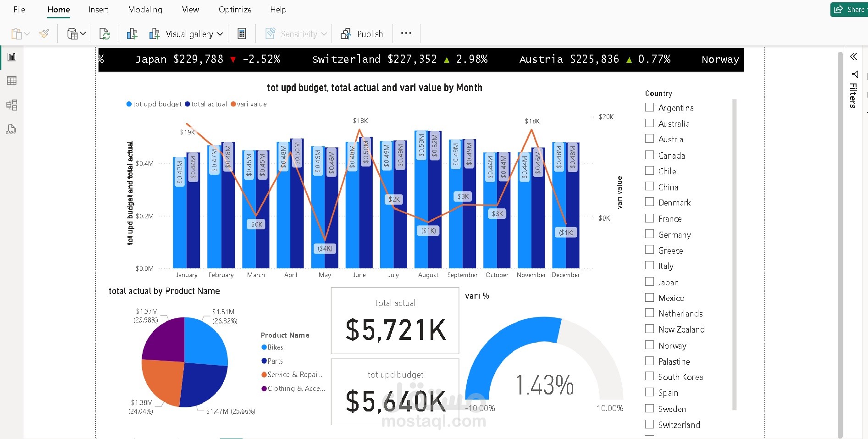Check the Germany country checkbox
The height and width of the screenshot is (439, 868).
tap(649, 234)
